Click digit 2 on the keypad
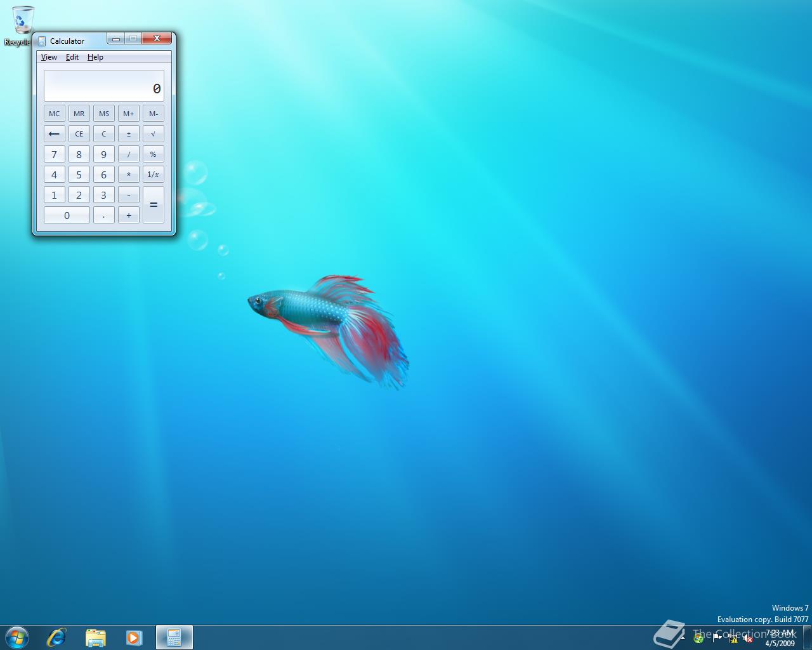The image size is (812, 650). [79, 195]
